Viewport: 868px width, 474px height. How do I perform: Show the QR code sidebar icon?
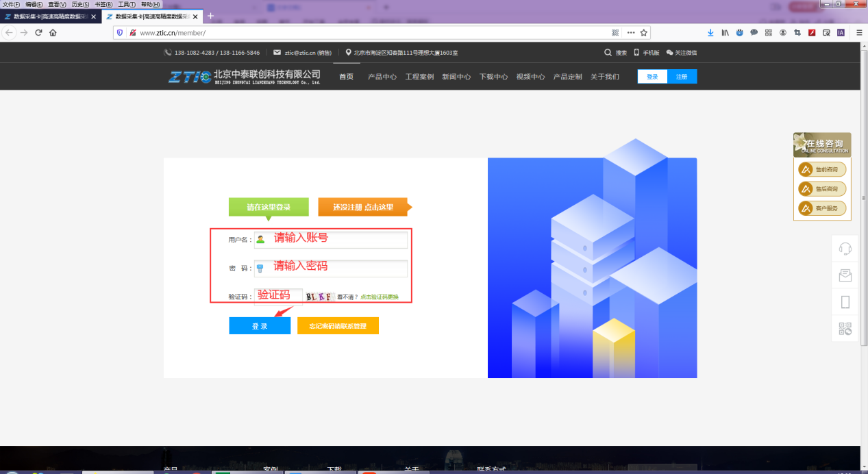tap(845, 329)
